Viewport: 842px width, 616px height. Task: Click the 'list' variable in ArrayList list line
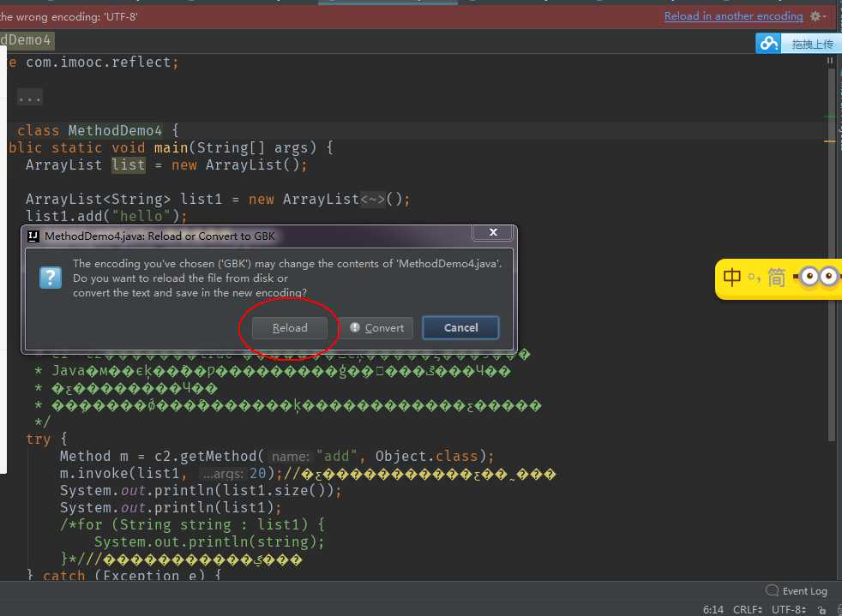tap(129, 164)
